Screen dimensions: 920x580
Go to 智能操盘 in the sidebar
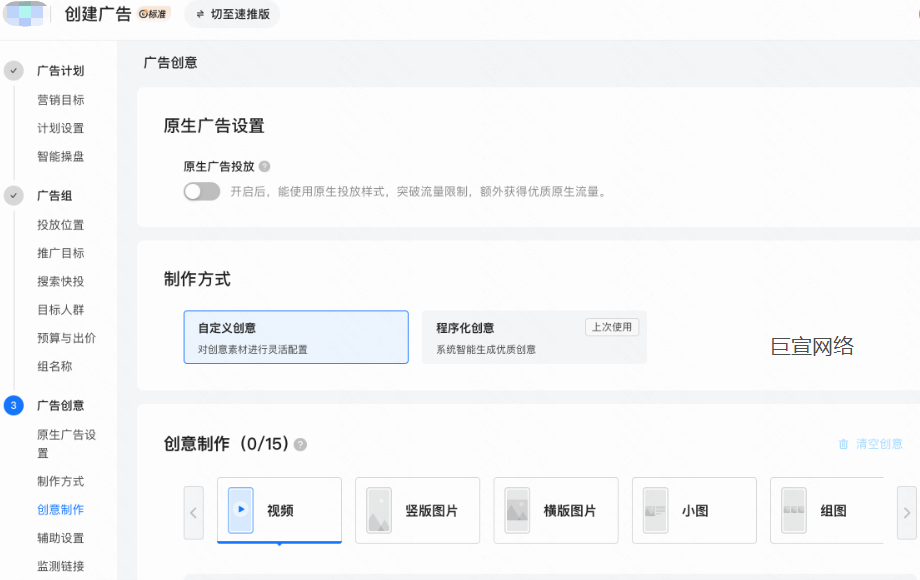pyautogui.click(x=60, y=156)
